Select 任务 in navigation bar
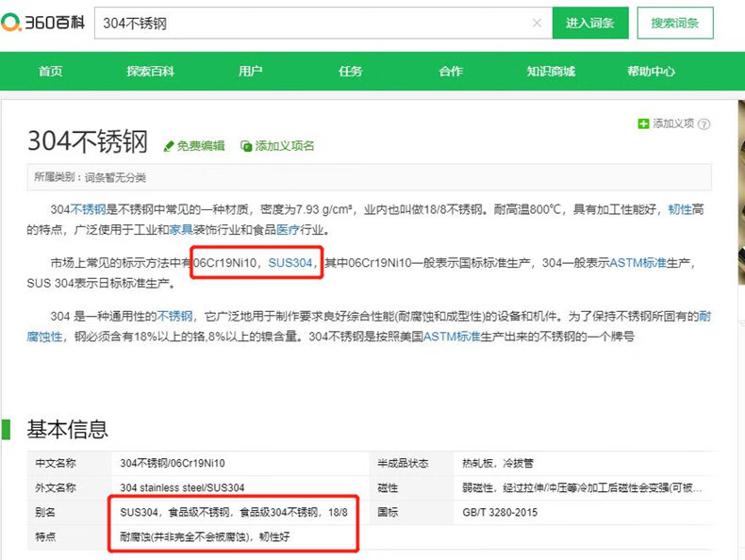745x560 pixels. point(351,72)
